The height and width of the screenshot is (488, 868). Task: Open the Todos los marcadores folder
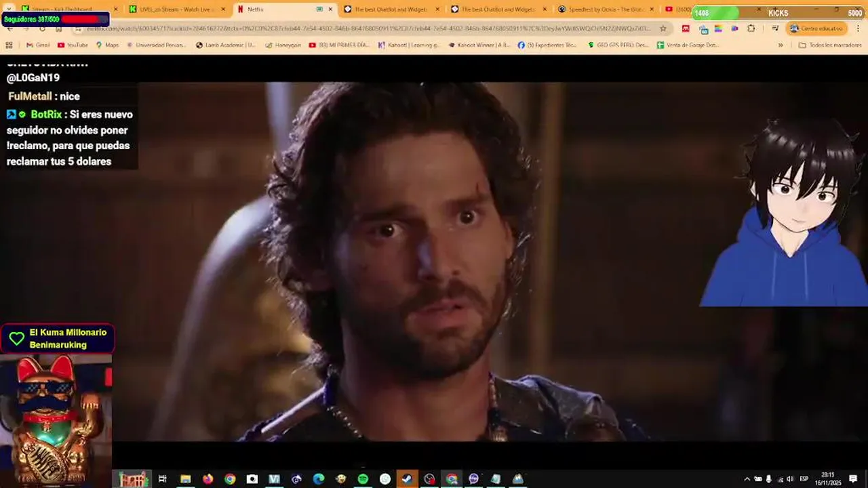point(829,45)
